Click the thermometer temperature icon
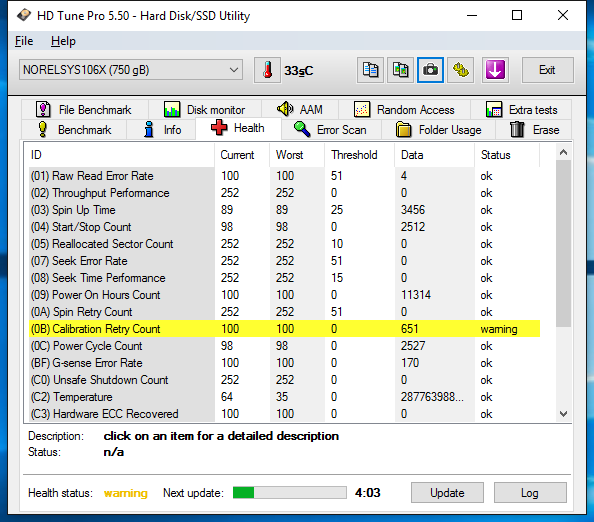 pyautogui.click(x=267, y=70)
